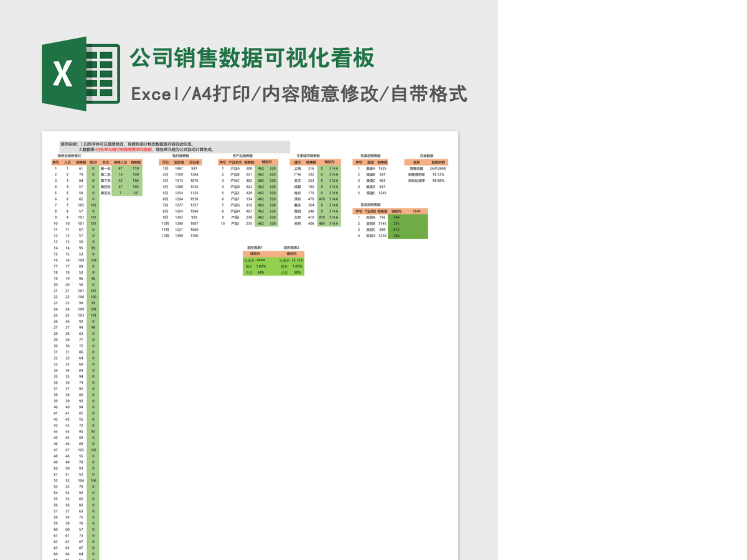Select the 圆形图表2 title

coord(291,248)
